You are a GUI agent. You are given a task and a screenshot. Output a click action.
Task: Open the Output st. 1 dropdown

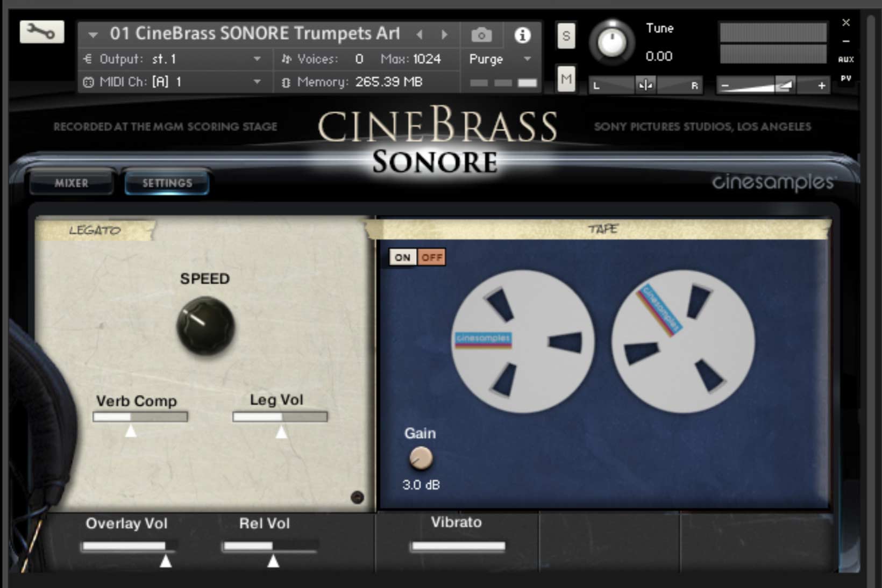click(x=257, y=59)
